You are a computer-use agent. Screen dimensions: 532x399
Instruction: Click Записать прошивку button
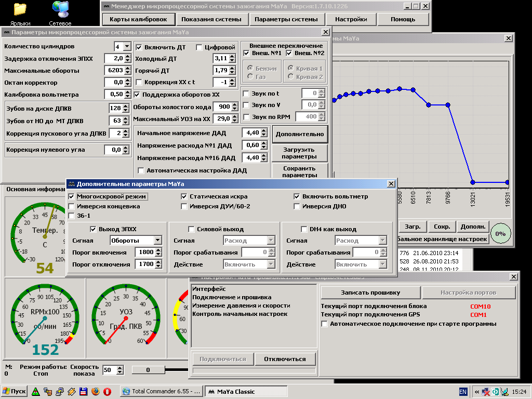[370, 293]
